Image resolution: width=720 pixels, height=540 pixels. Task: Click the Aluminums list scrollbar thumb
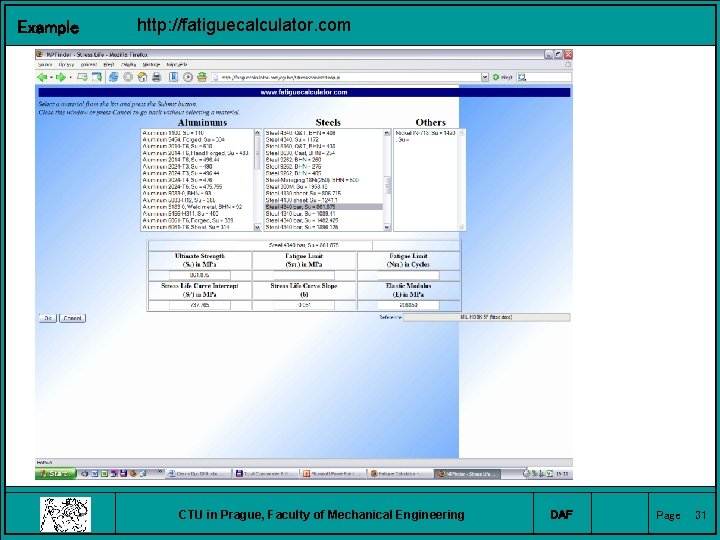tap(257, 152)
